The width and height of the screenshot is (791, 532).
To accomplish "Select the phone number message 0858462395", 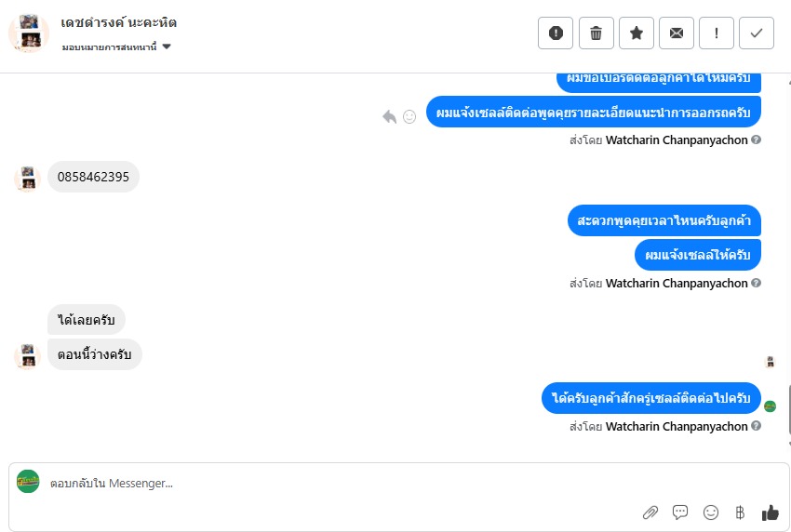I will point(93,177).
